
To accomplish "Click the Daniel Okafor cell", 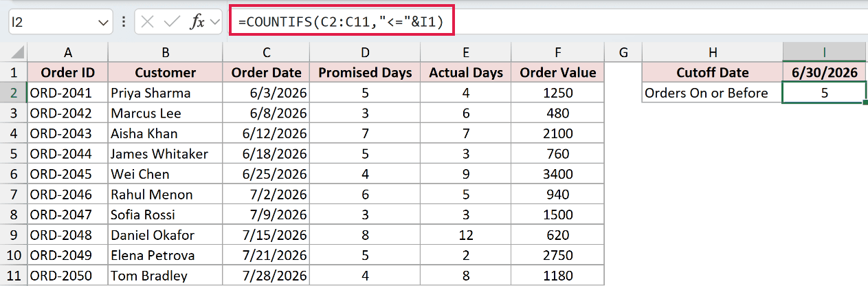I will tap(166, 236).
